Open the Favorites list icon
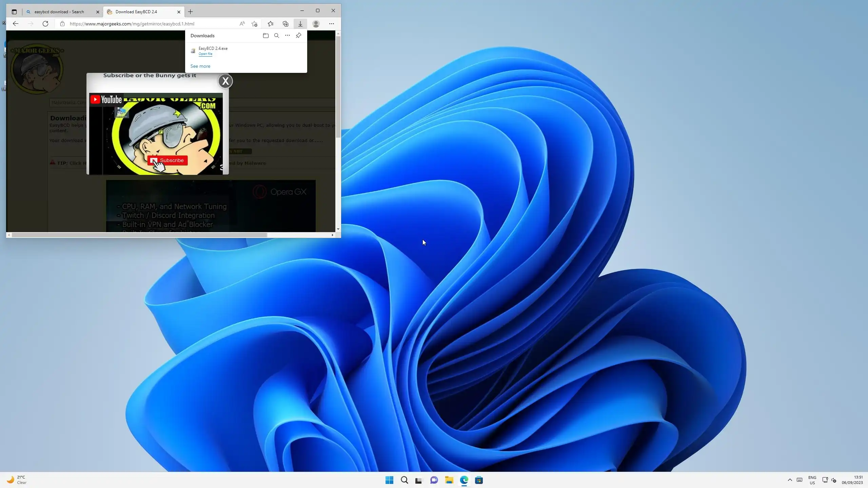This screenshot has height=488, width=868. 270,24
